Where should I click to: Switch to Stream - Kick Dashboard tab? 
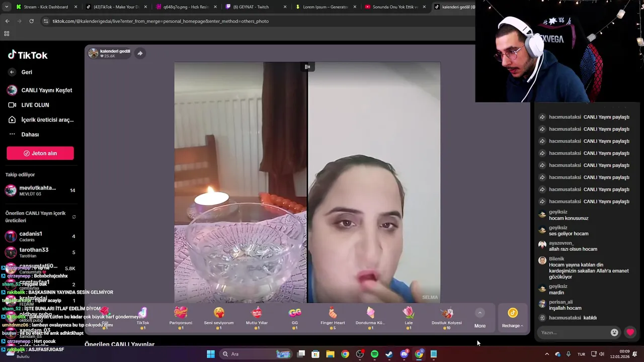[45, 7]
